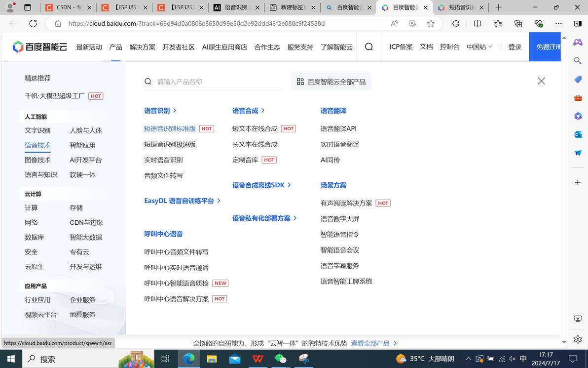Screen dimensions: 588x368
Task: Focus the 请输入产品名称 product search field
Action: pos(213,82)
